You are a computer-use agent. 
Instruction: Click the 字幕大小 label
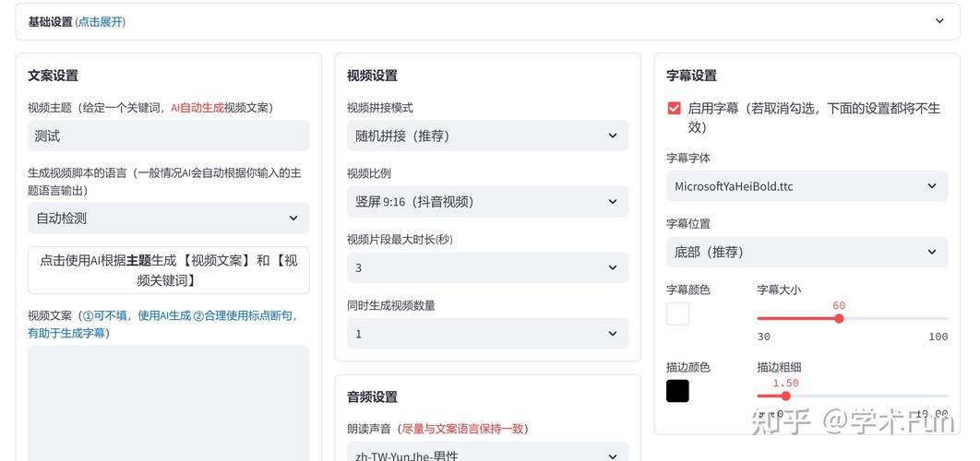(x=779, y=290)
